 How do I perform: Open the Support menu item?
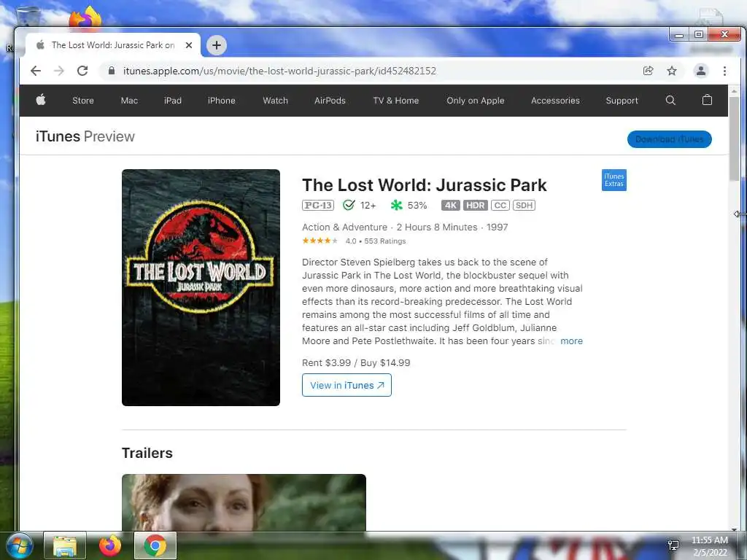point(622,101)
